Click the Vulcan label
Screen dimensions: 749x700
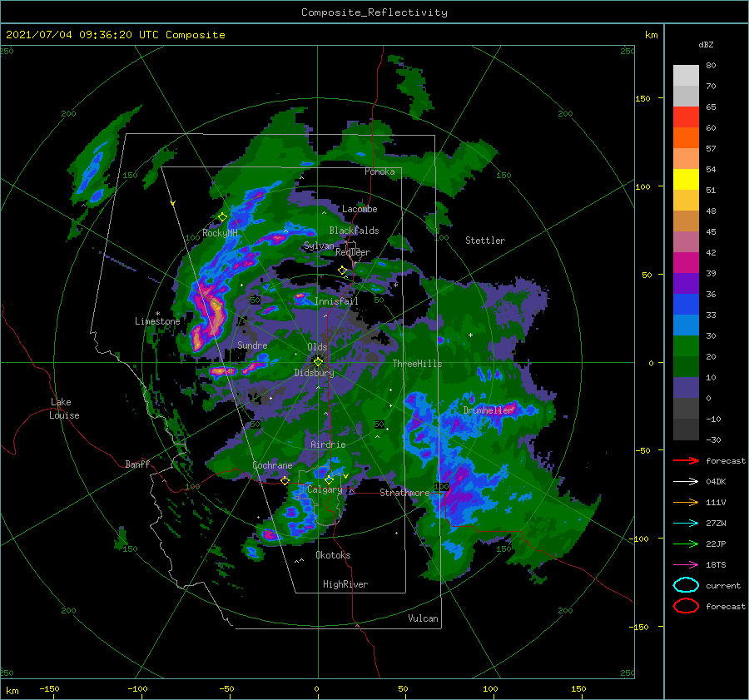pyautogui.click(x=423, y=618)
